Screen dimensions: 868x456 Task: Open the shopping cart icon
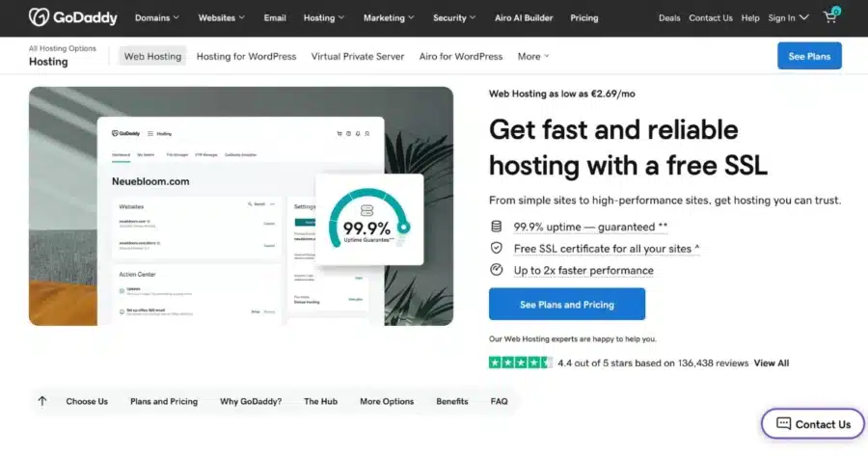pos(830,17)
